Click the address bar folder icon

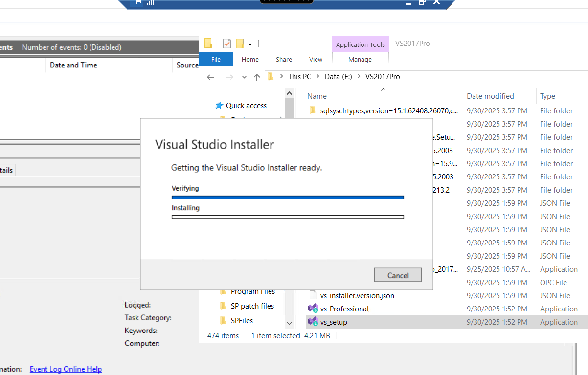point(271,76)
